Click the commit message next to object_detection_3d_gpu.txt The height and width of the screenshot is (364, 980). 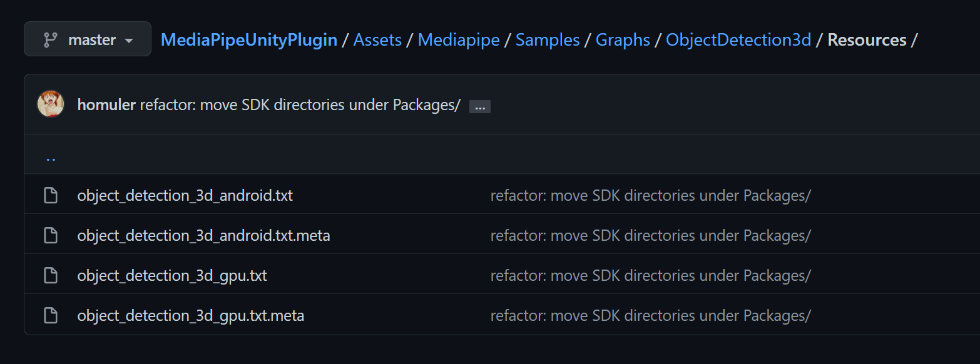coord(651,275)
